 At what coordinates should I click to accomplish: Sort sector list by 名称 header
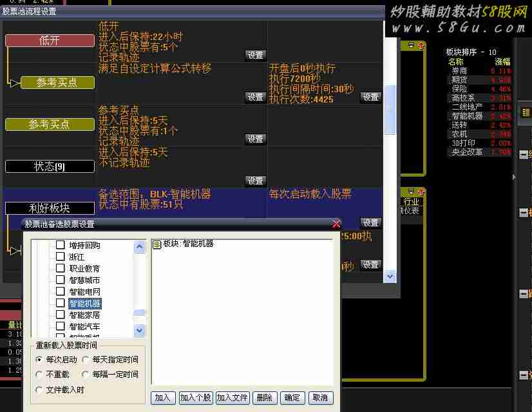[455, 62]
